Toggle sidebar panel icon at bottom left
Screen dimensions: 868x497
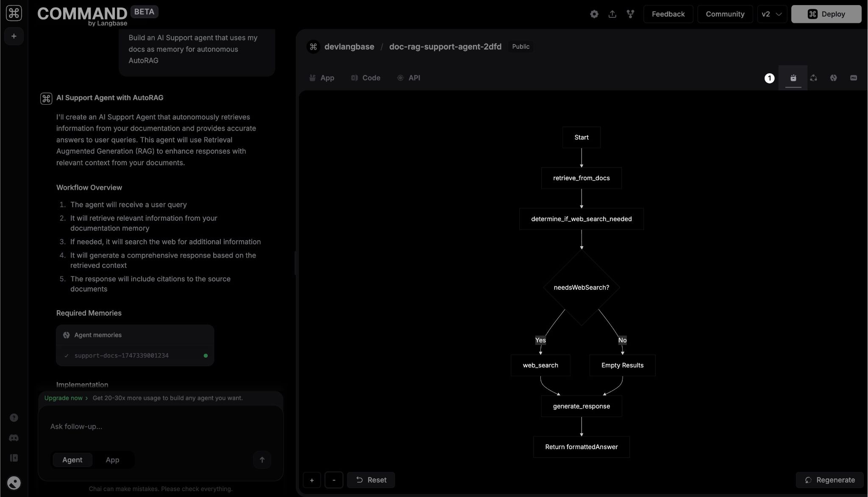click(x=14, y=458)
